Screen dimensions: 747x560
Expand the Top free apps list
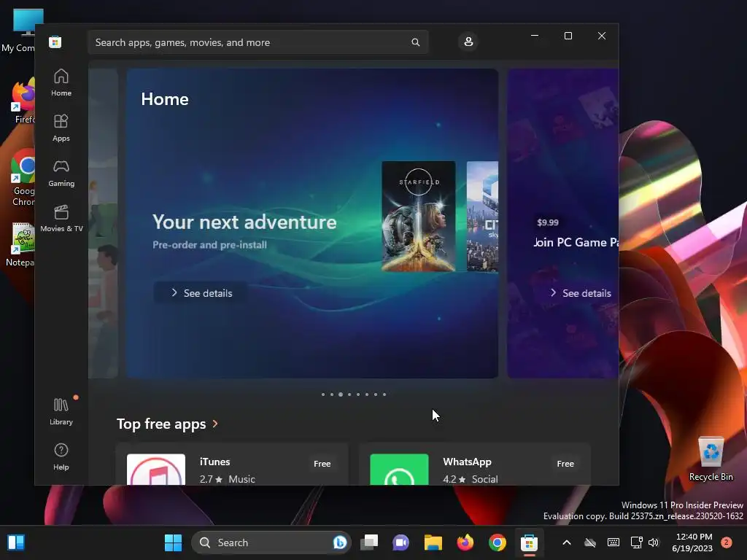tap(215, 424)
